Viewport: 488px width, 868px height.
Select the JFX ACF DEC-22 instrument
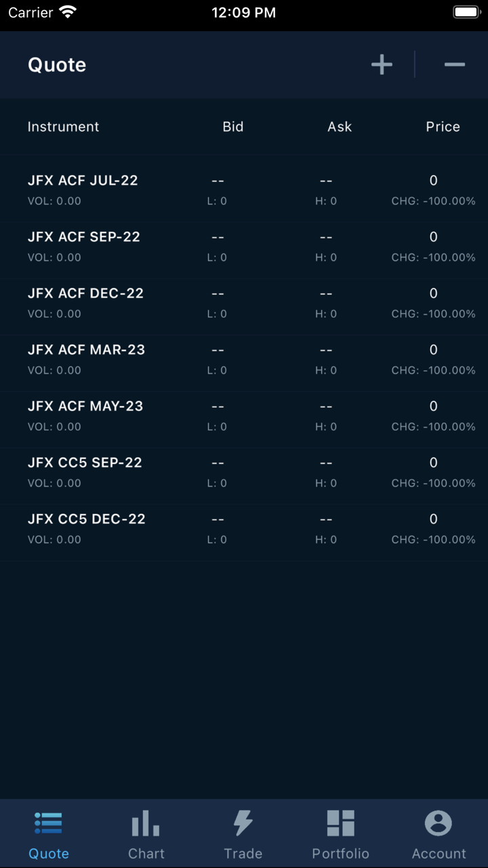tap(85, 293)
